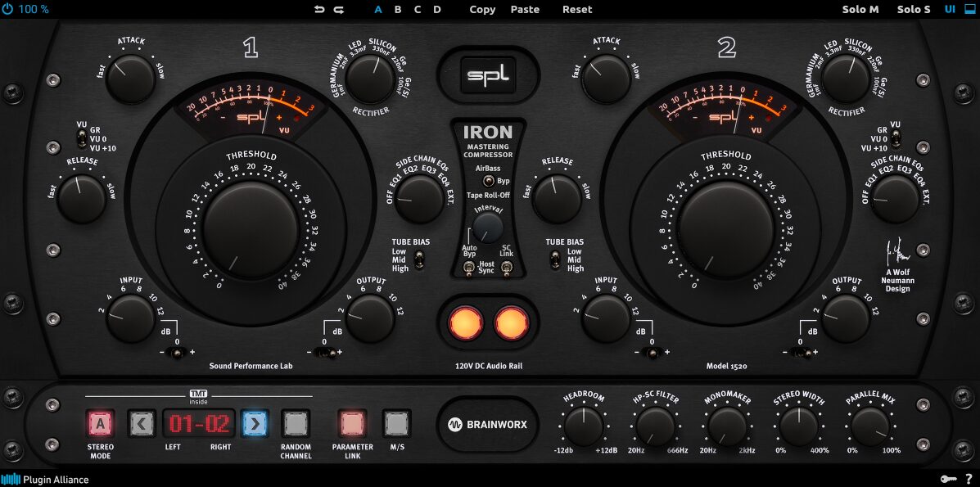Image resolution: width=980 pixels, height=487 pixels.
Task: Click the SPL logo badge
Action: click(488, 75)
